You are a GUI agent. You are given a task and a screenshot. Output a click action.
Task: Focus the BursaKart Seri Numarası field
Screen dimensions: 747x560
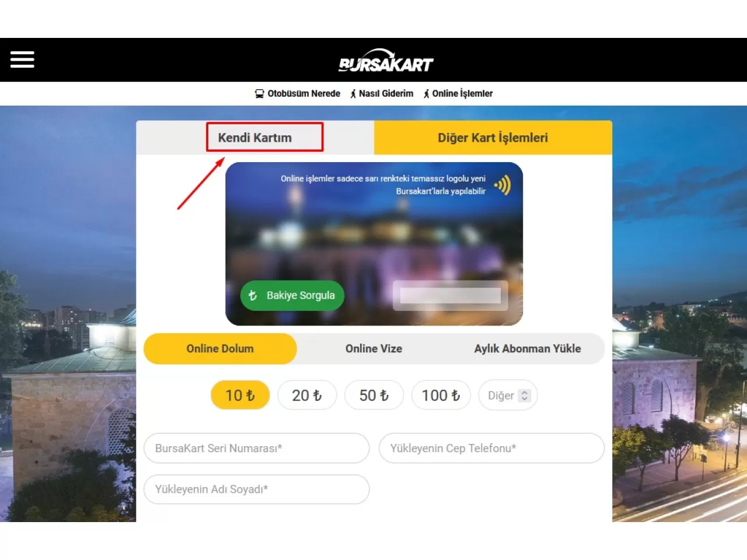point(257,449)
